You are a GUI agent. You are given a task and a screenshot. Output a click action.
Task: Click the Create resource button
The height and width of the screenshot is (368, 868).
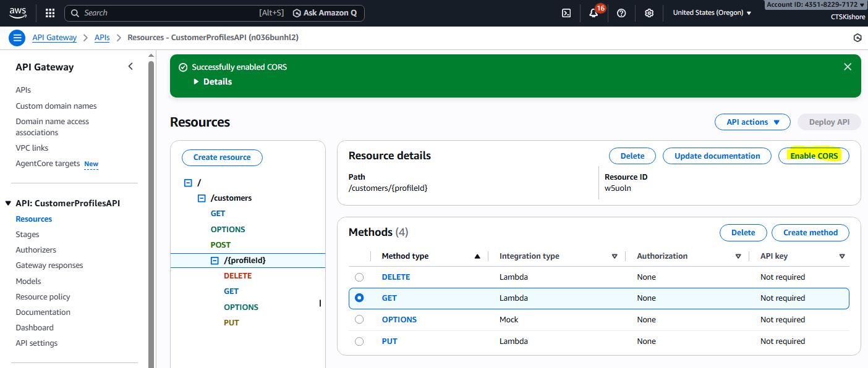tap(222, 157)
